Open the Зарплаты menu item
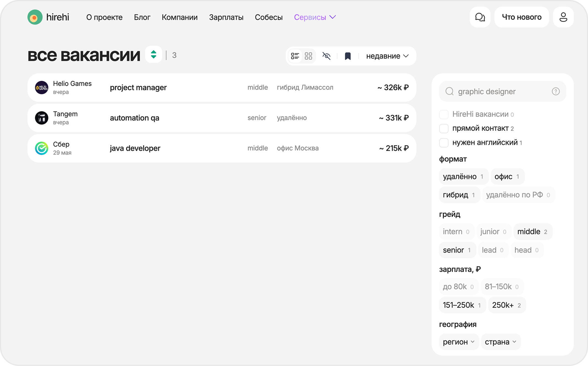Screen dimensions: 588x366 [226, 17]
